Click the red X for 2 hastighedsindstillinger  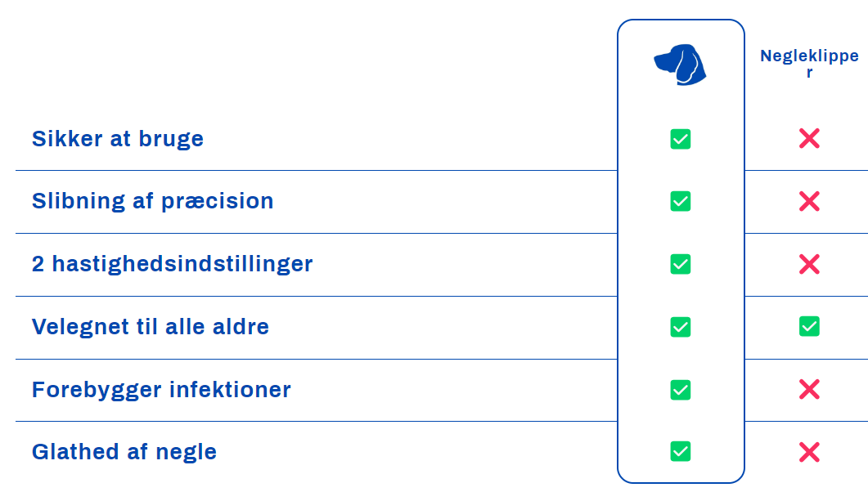809,264
